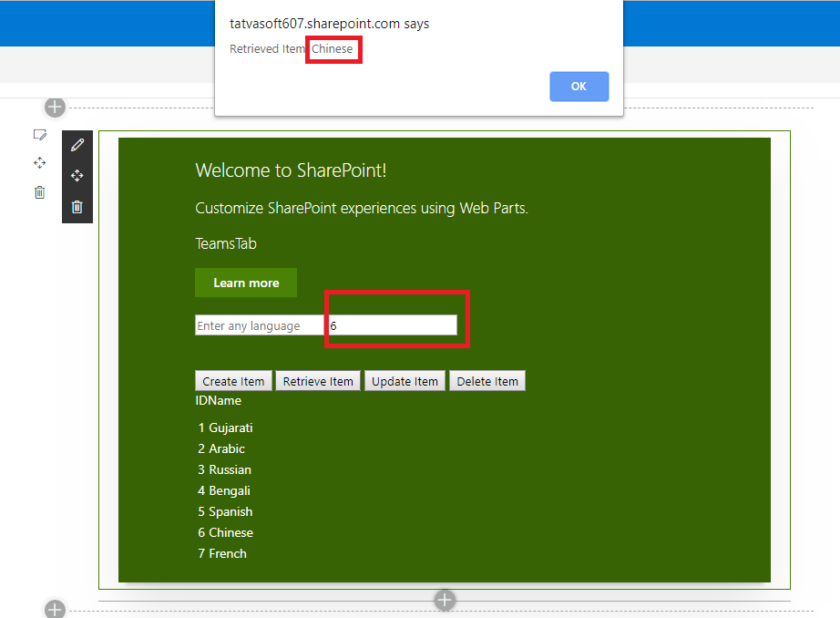Click the 'TeamsTab' description text
Image resolution: width=840 pixels, height=618 pixels.
226,243
